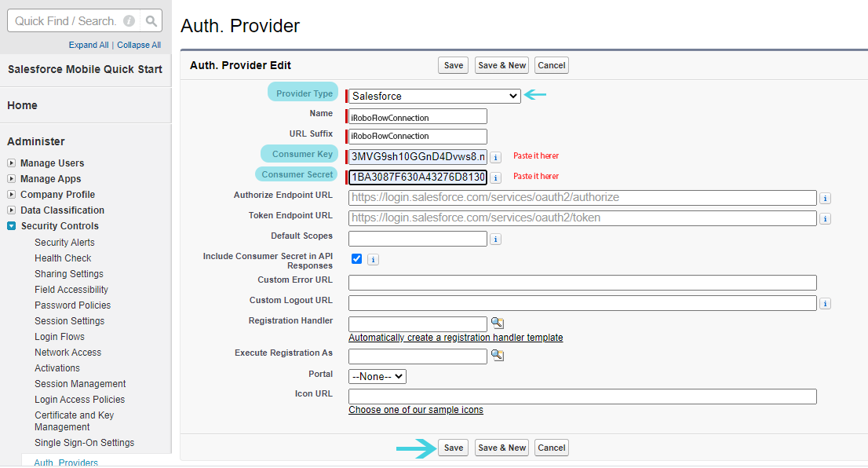
Task: Open the Portal dropdown
Action: pos(377,376)
